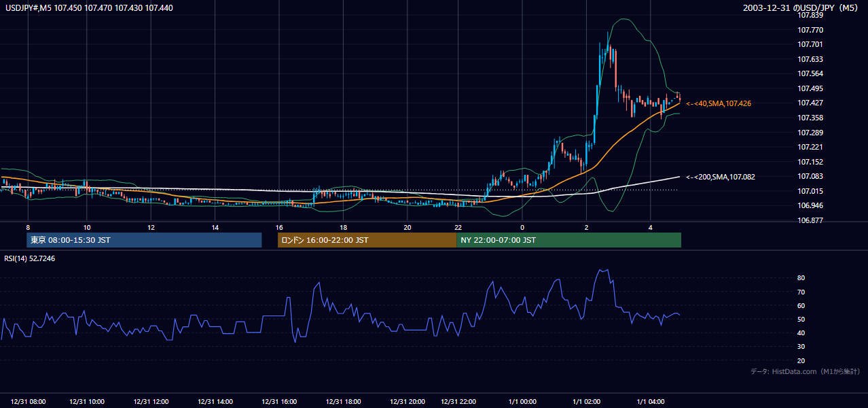The height and width of the screenshot is (408, 868).
Task: Click price axis label 107.564
Action: tap(810, 73)
